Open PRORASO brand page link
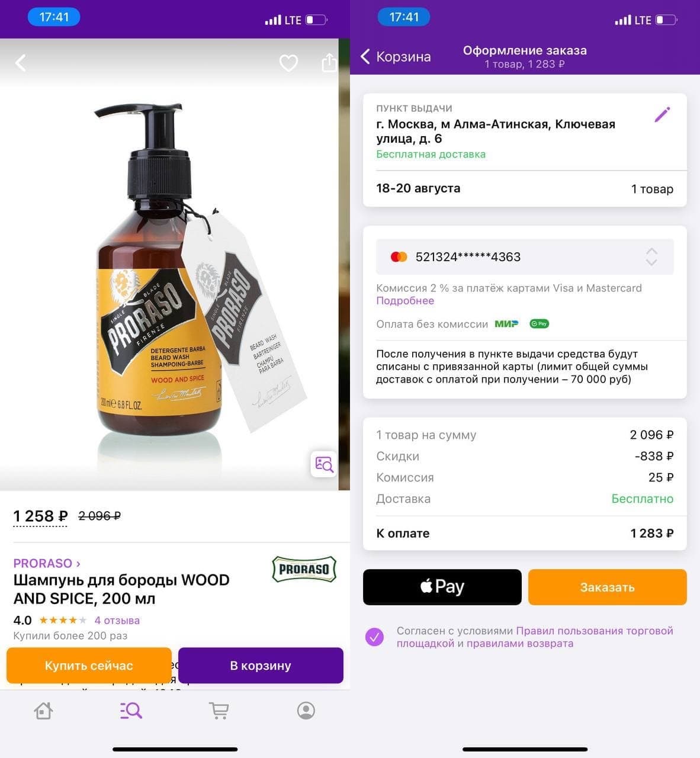Image resolution: width=700 pixels, height=758 pixels. (x=46, y=563)
